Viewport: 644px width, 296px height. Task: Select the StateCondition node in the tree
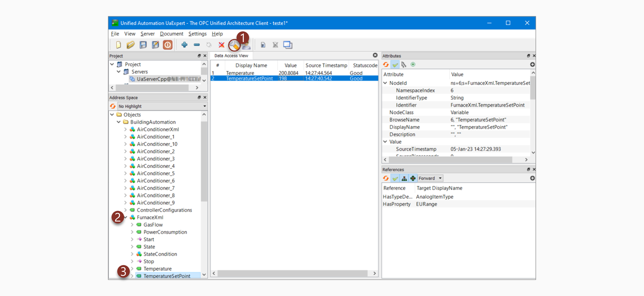point(160,254)
